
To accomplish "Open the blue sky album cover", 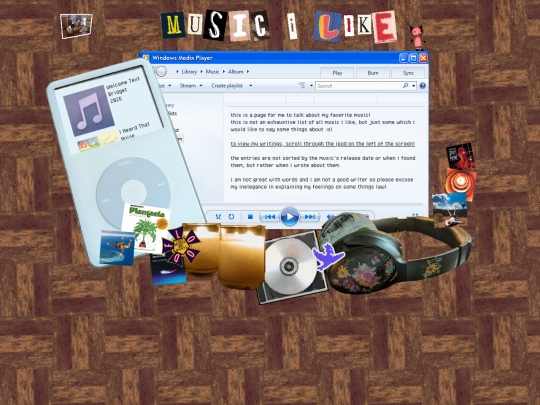I will coord(450,210).
